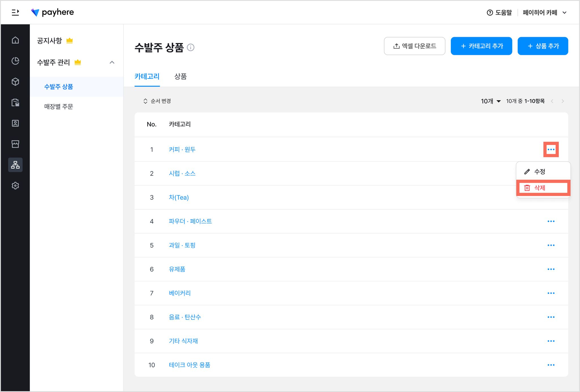Image resolution: width=580 pixels, height=392 pixels.
Task: Open the clipboard orders icon in sidebar
Action: click(15, 102)
